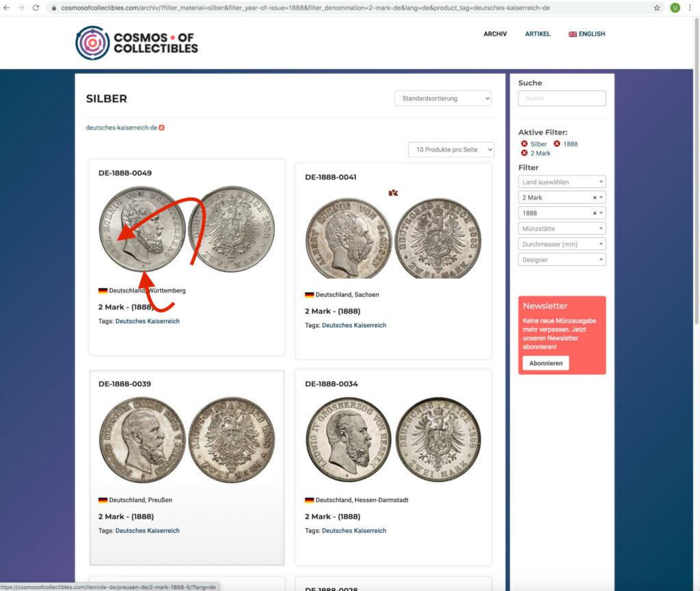Click the German flag on the Preußen coin card
Viewport: 700px width, 591px height.
[x=104, y=499]
